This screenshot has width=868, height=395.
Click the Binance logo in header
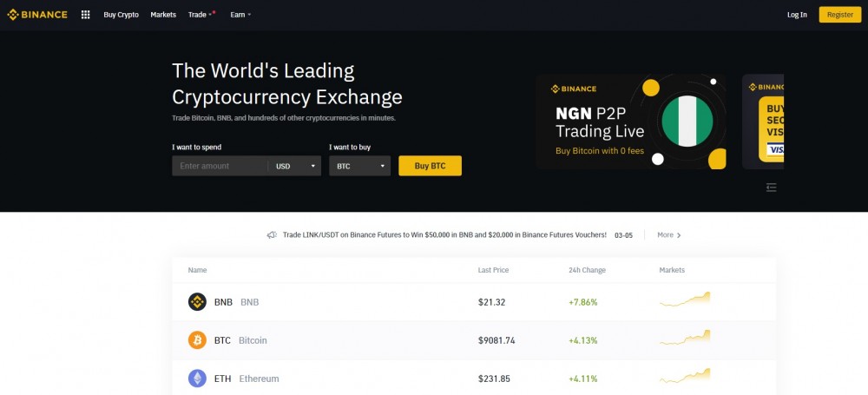[37, 15]
